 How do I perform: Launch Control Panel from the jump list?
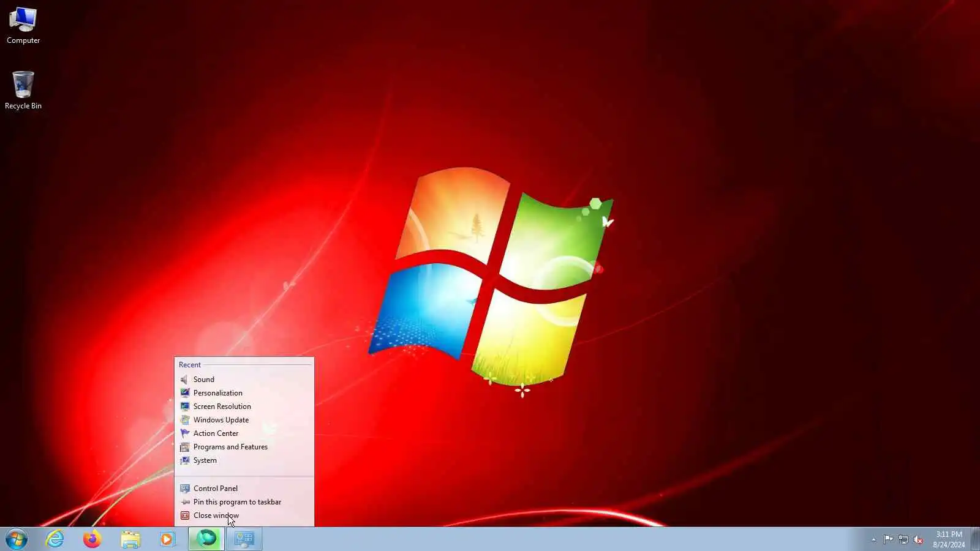244,489
